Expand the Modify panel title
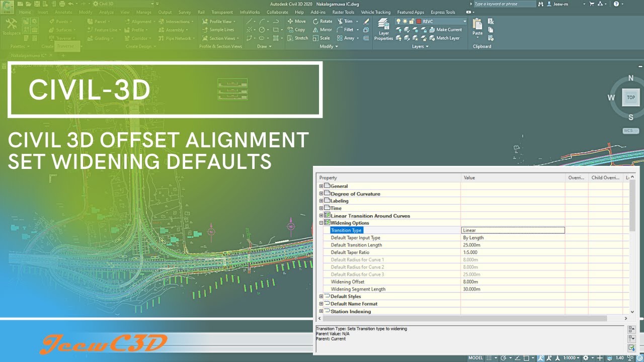The image size is (644, 362). (x=329, y=46)
